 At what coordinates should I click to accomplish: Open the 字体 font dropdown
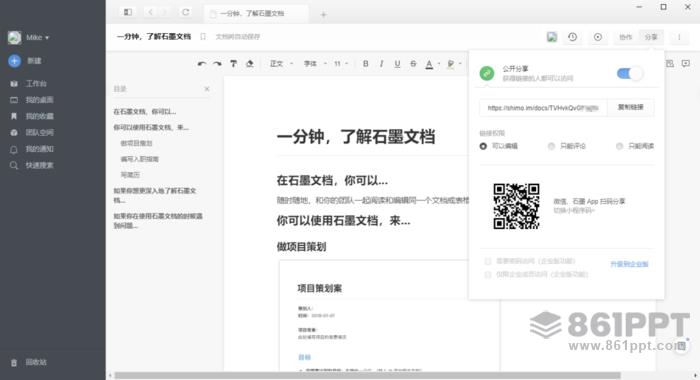pyautogui.click(x=315, y=64)
